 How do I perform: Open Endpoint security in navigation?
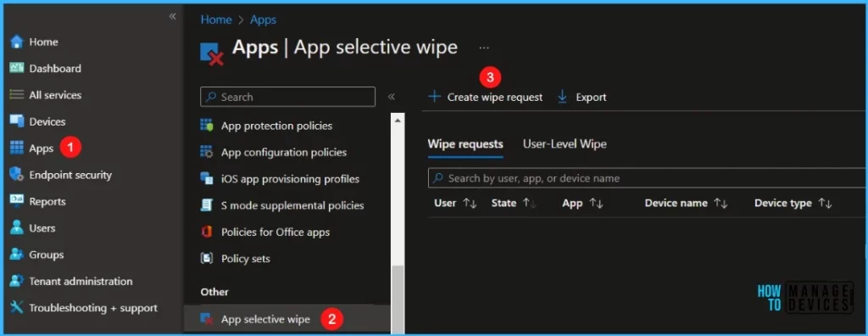(x=70, y=175)
